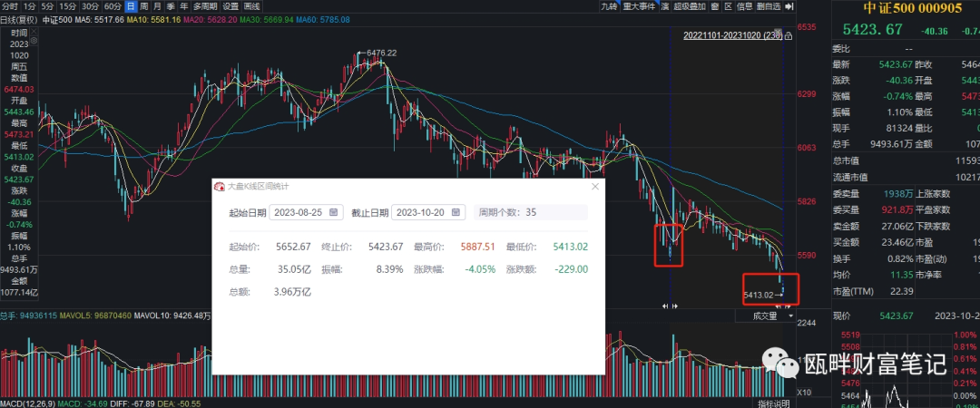The image size is (980, 408).
Task: Collapse the right panel with arrow icon
Action: [x=789, y=6]
